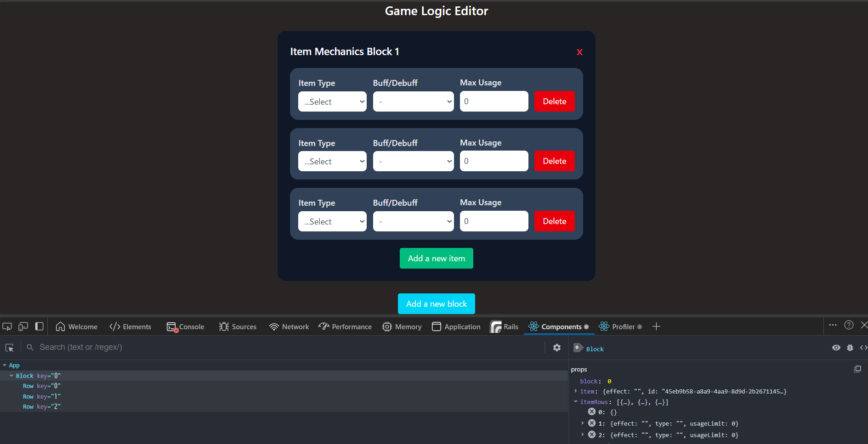Collapse Block key="0" tree node
Screen dimensions: 868x444
pyautogui.click(x=11, y=376)
